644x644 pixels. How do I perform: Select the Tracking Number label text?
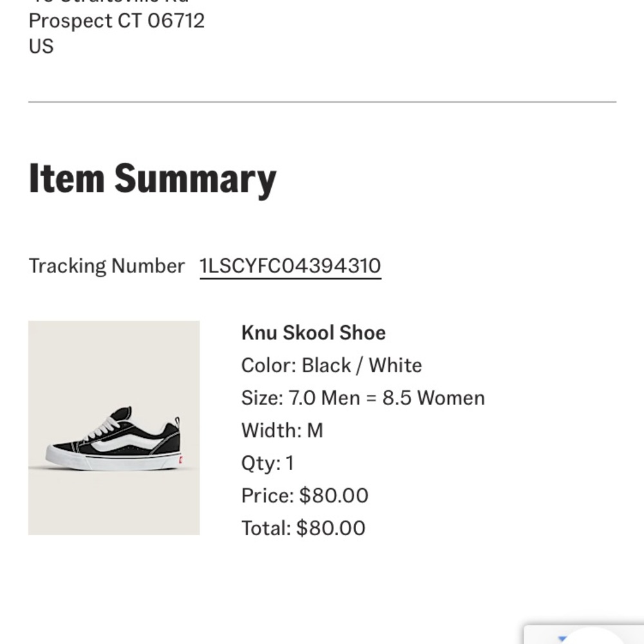[106, 266]
